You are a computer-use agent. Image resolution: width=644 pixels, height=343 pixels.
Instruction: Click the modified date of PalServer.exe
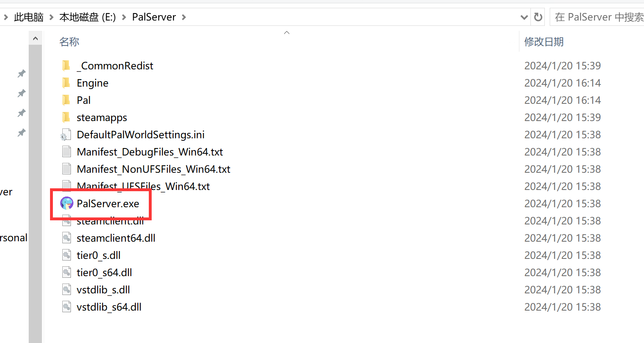coord(562,204)
